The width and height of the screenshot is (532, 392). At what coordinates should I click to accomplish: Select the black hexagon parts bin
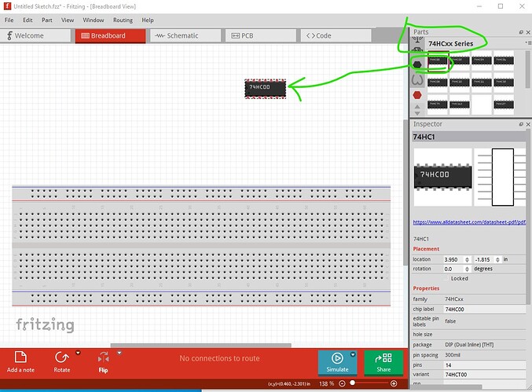(x=417, y=64)
